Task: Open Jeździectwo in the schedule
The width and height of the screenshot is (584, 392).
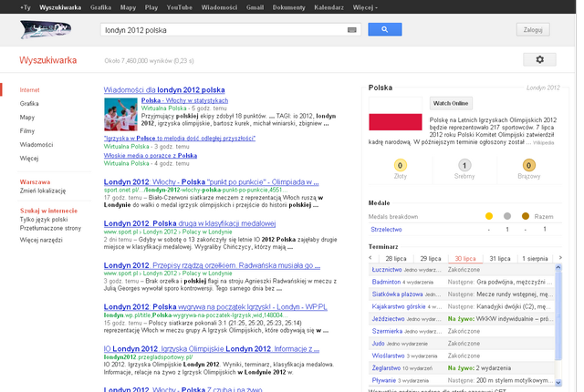Action: (x=388, y=319)
